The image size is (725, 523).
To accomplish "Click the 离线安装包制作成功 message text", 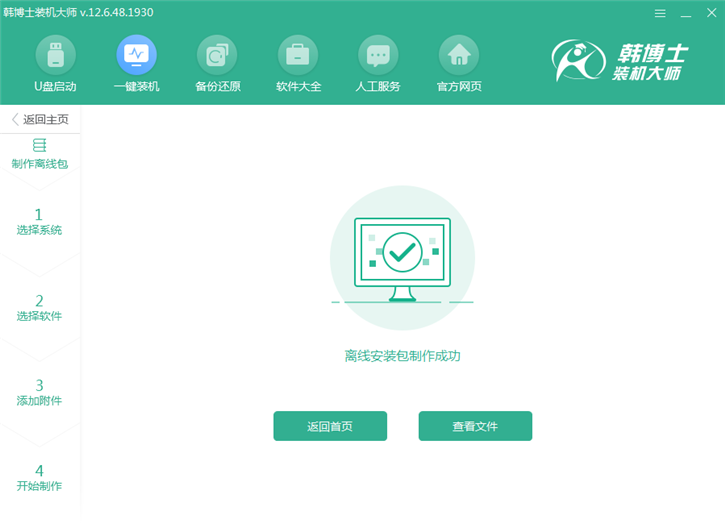I will [x=402, y=356].
